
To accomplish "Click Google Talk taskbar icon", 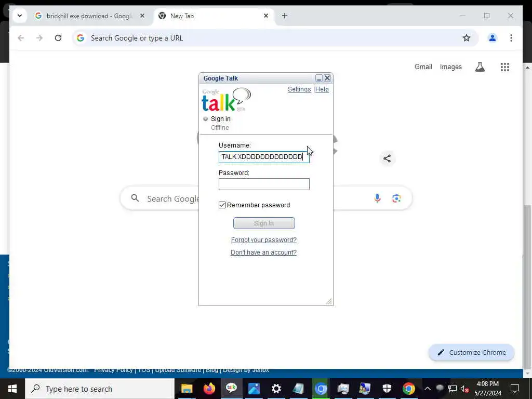I will point(231,389).
